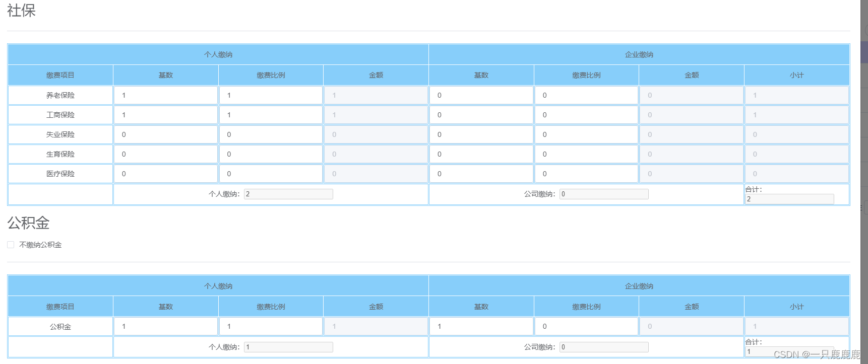Click 工商保险 小计 field
Viewport: 868px width, 364px height.
pyautogui.click(x=797, y=115)
